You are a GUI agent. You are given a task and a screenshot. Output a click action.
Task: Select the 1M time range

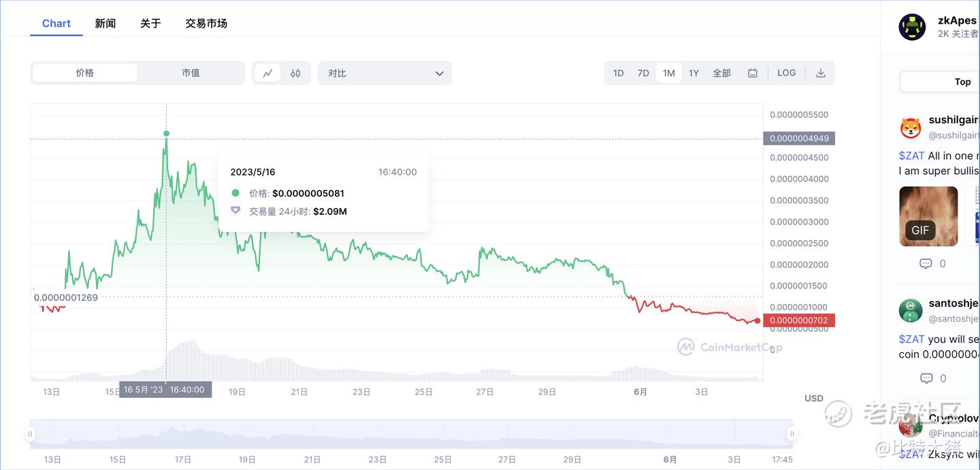669,73
